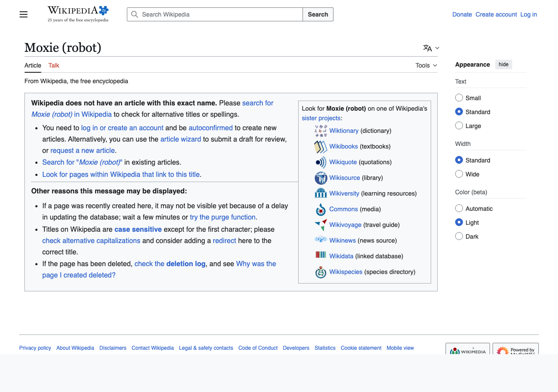558x392 pixels.
Task: Open the article wizard link
Action: [x=180, y=139]
